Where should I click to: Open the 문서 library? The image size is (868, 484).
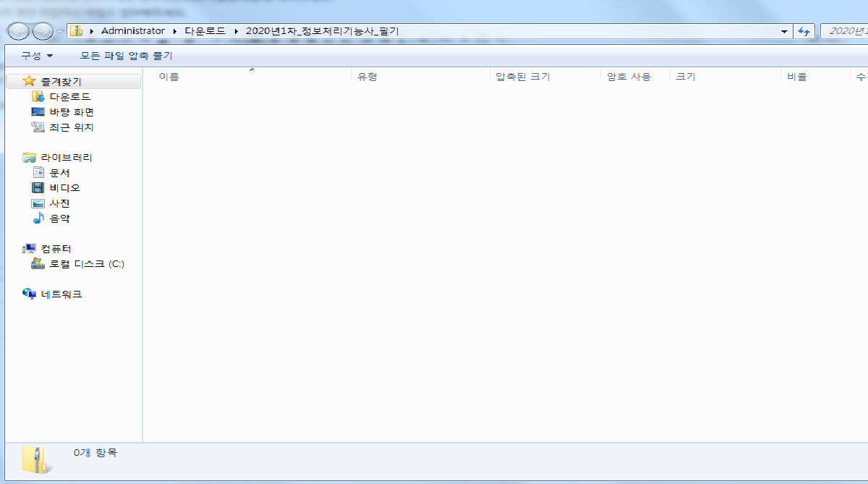[59, 173]
